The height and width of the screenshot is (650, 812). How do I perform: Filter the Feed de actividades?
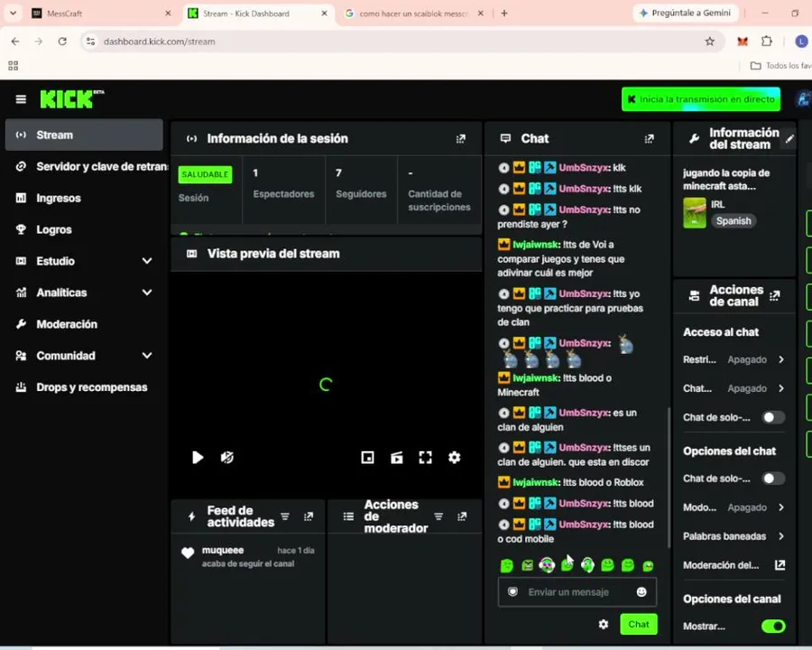point(285,516)
